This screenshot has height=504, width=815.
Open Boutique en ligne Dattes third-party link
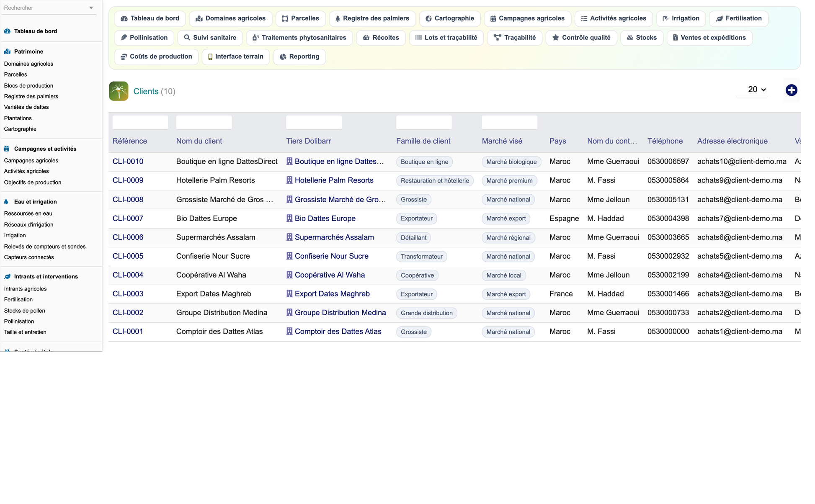click(x=339, y=161)
